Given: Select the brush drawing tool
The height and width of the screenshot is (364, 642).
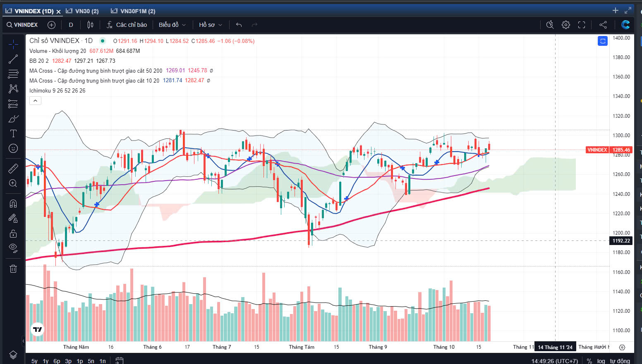Looking at the screenshot, I should point(13,119).
